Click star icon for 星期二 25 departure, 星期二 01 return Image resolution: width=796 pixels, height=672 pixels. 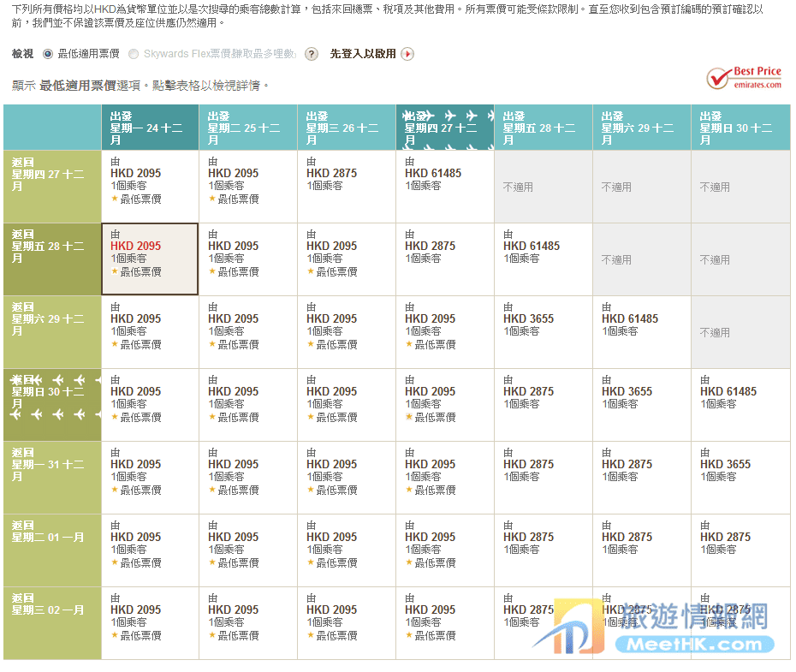[x=212, y=562]
